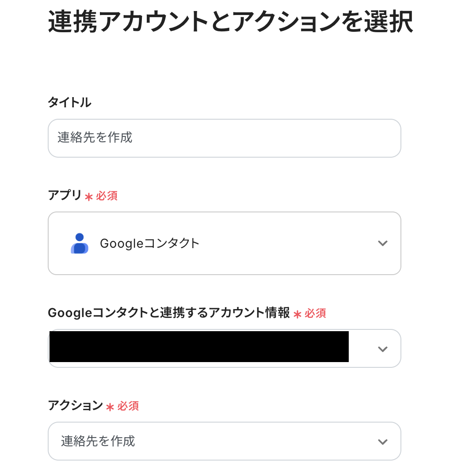Screen dimensions: 465x476
Task: Click the 必須 tag next to アクション
Action: click(x=128, y=406)
